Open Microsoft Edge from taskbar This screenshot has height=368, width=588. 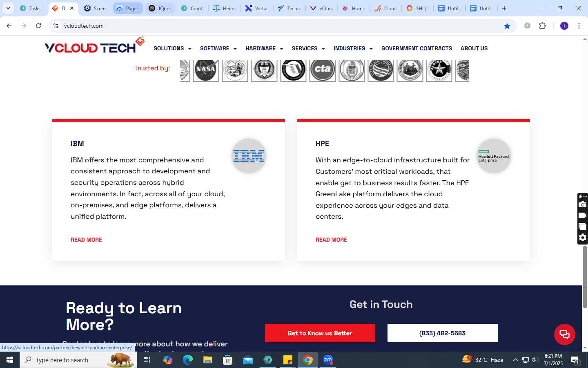click(x=188, y=360)
